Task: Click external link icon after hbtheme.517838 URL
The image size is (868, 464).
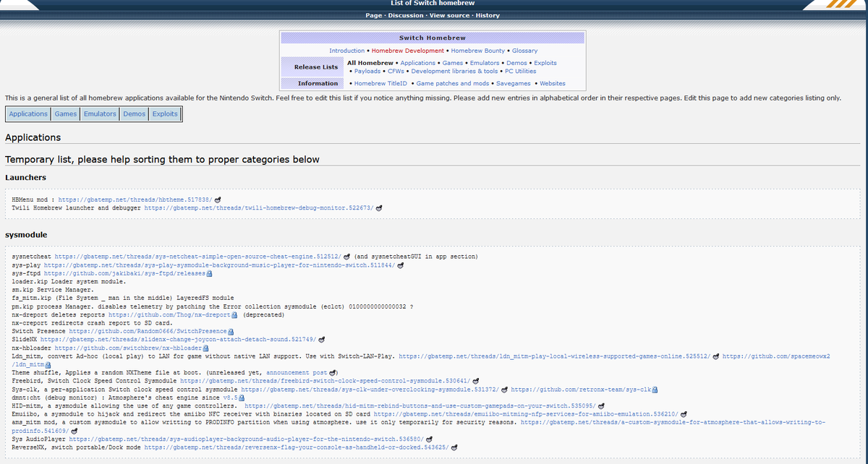Action: 218,199
